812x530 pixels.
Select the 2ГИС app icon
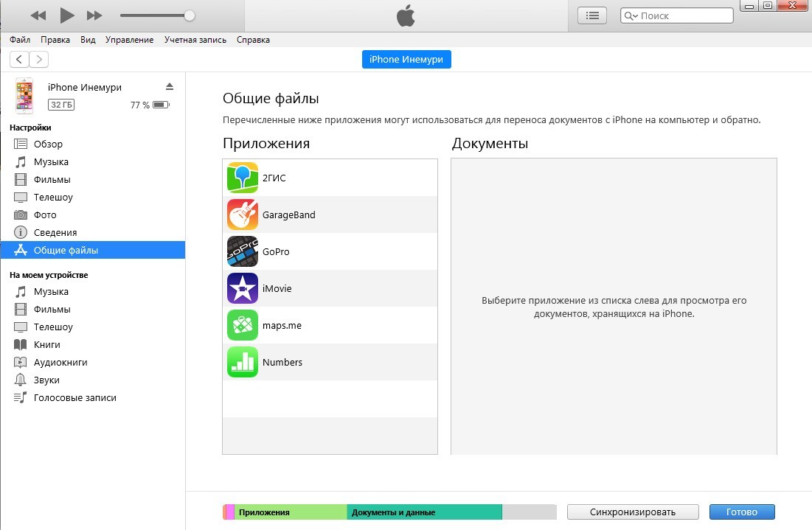pos(243,178)
